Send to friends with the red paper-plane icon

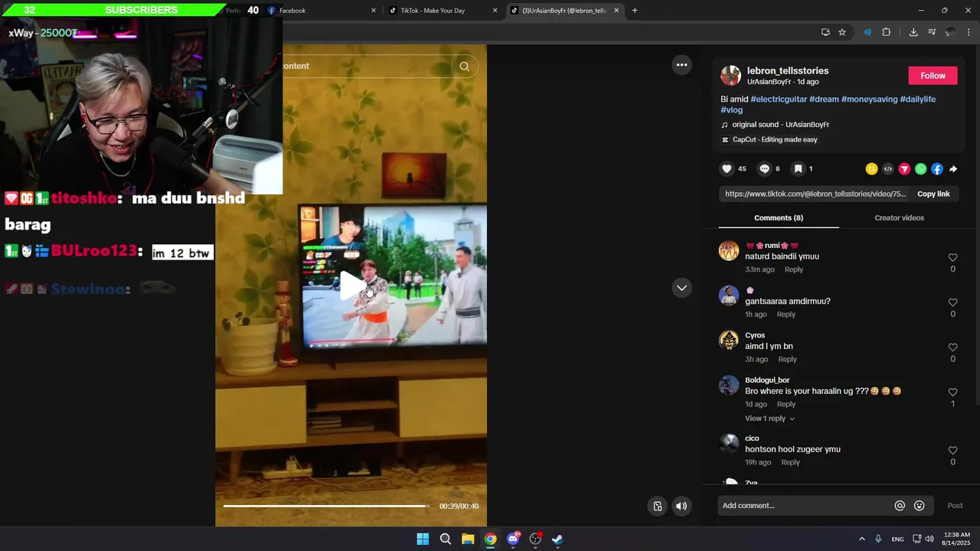pyautogui.click(x=904, y=169)
